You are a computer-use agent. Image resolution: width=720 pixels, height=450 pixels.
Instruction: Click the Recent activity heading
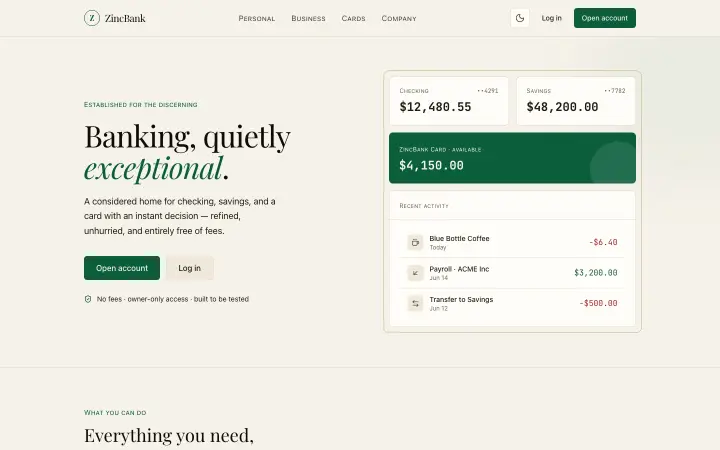point(424,206)
